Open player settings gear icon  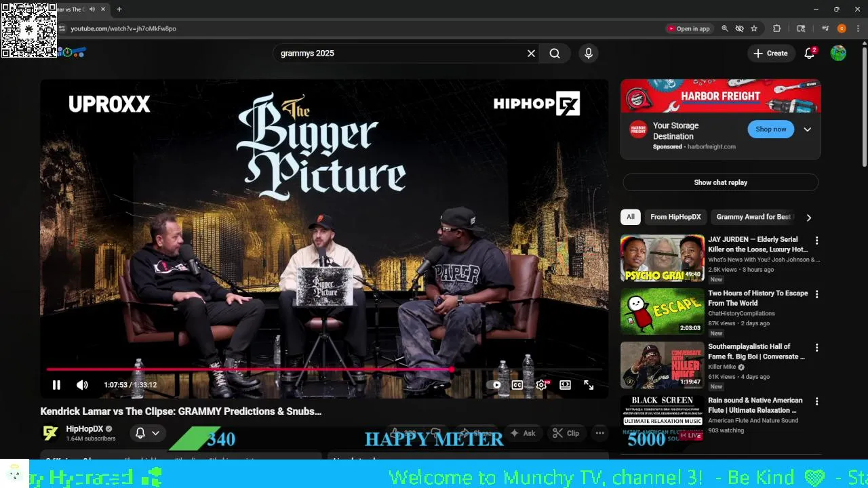541,385
